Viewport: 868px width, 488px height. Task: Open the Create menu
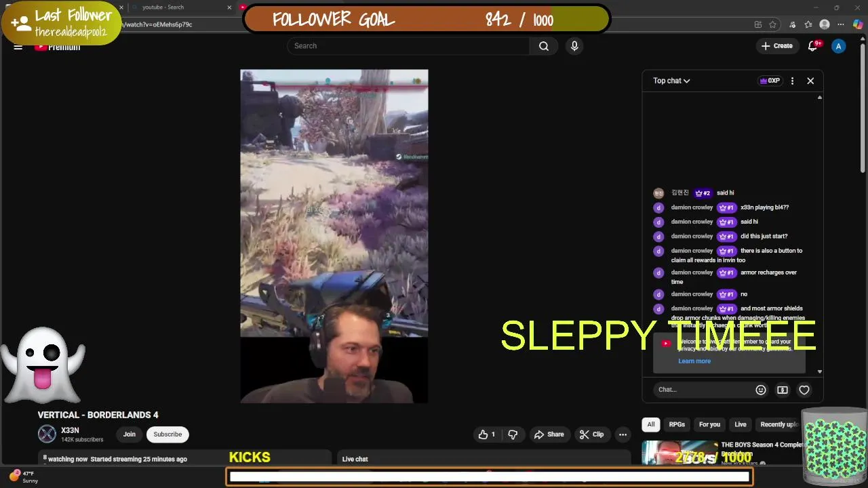click(x=776, y=46)
